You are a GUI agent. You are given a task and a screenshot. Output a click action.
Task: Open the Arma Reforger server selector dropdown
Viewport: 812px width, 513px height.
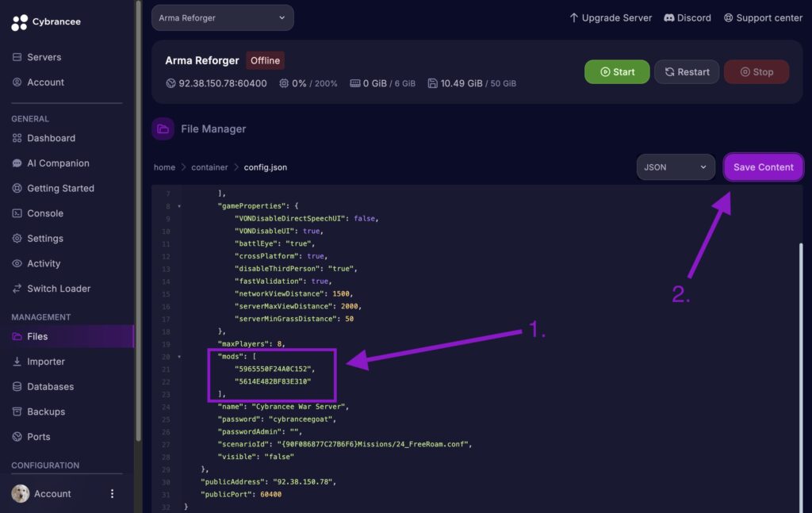223,17
